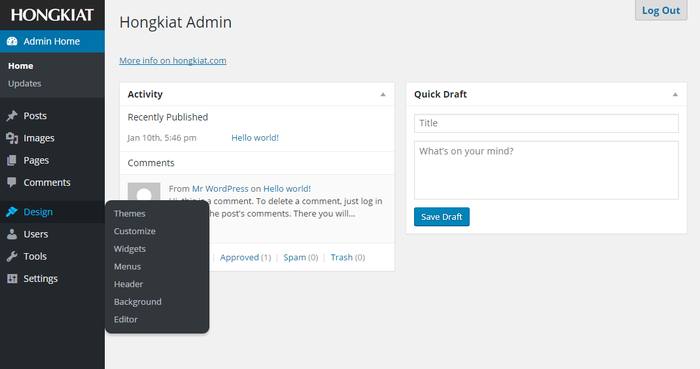This screenshot has width=700, height=369.
Task: Click the media icon next to Images
Action: click(x=12, y=138)
